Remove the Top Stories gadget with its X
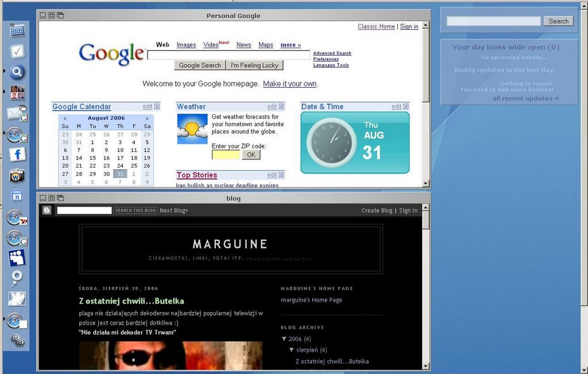The width and height of the screenshot is (588, 374). [x=281, y=175]
